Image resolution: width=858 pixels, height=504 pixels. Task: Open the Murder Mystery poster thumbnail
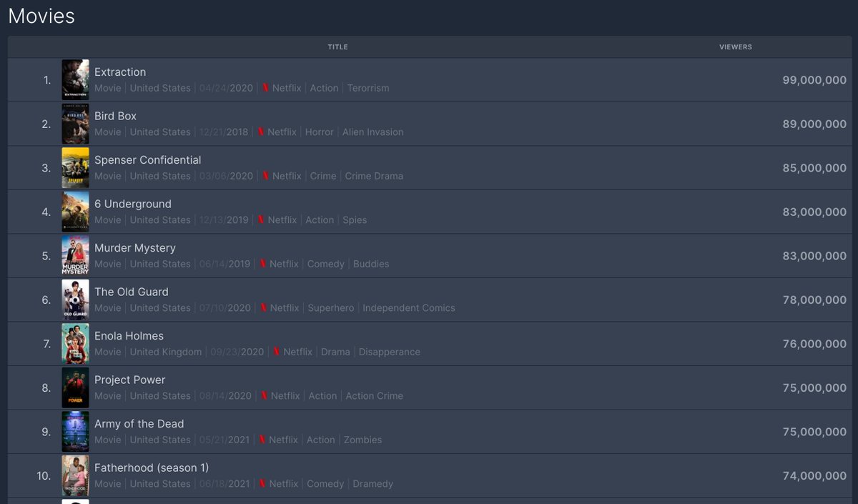click(x=76, y=255)
